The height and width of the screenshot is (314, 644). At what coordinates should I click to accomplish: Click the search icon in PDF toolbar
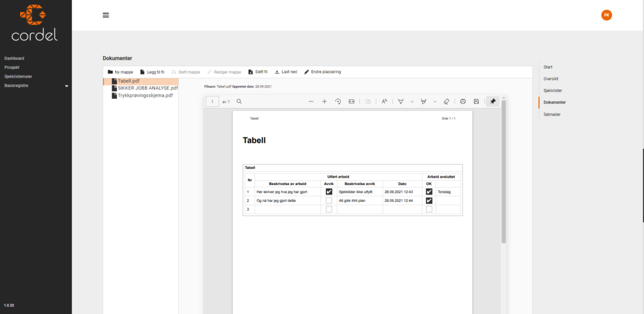coord(239,101)
